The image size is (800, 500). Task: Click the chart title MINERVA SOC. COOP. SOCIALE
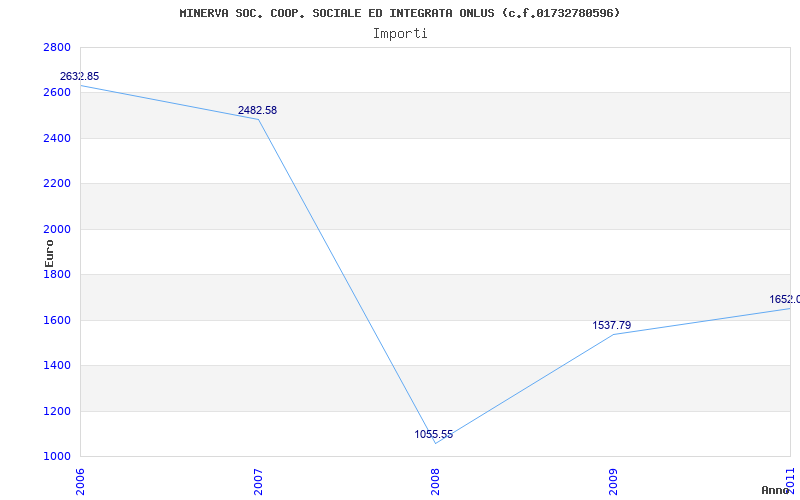pyautogui.click(x=399, y=13)
